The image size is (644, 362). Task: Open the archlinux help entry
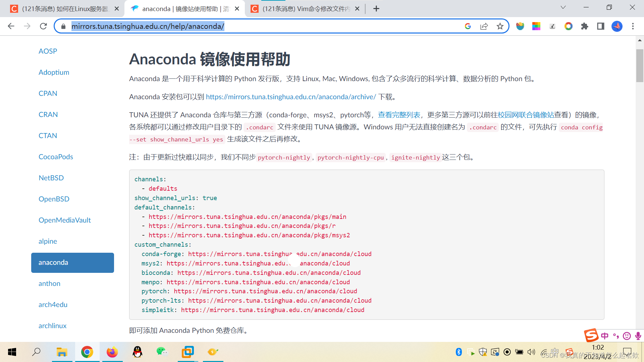point(52,325)
